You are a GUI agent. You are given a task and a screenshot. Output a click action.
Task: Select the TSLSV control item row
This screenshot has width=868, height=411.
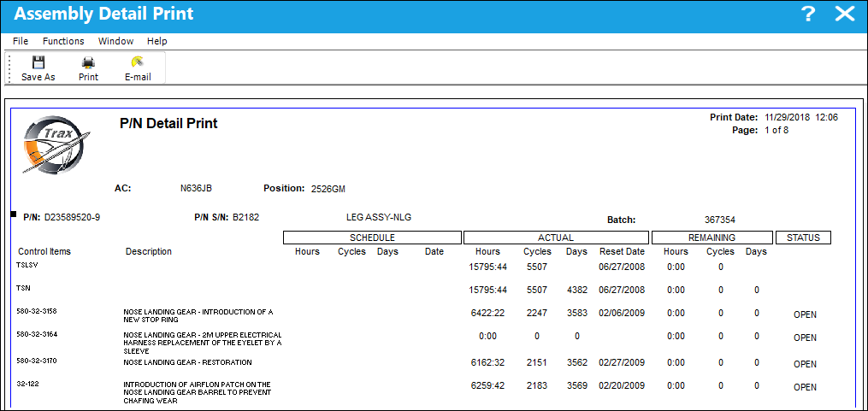(x=27, y=265)
